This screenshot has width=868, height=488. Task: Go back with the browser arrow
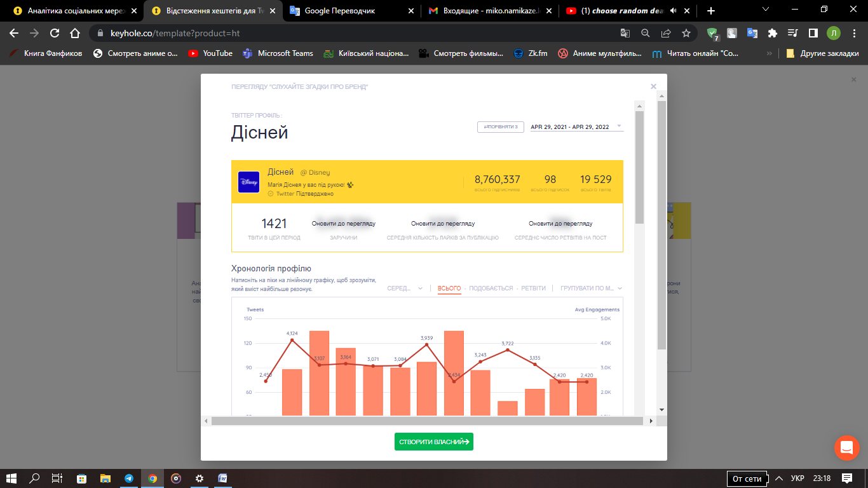tap(14, 33)
